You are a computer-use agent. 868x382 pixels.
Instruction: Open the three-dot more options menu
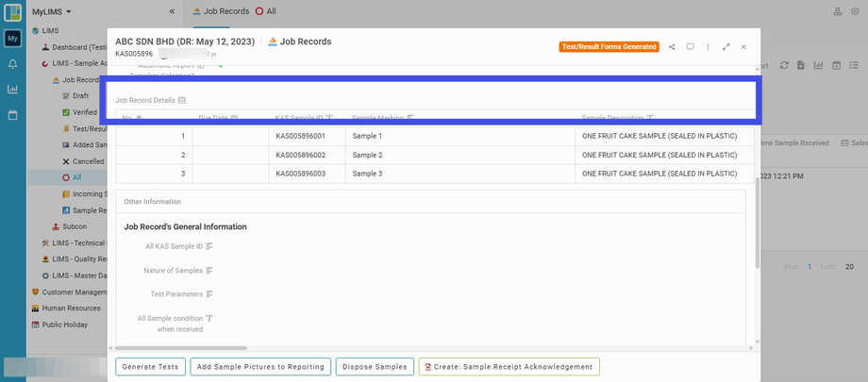tap(708, 47)
